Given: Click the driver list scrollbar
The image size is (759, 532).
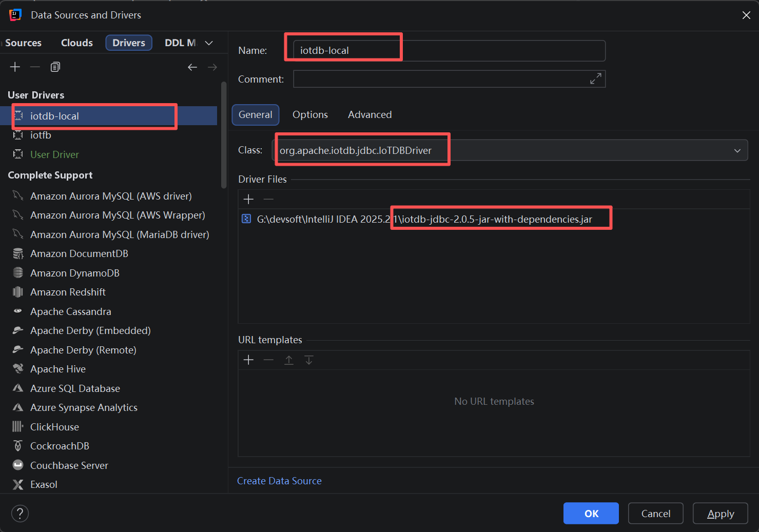Looking at the screenshot, I should pos(224,135).
